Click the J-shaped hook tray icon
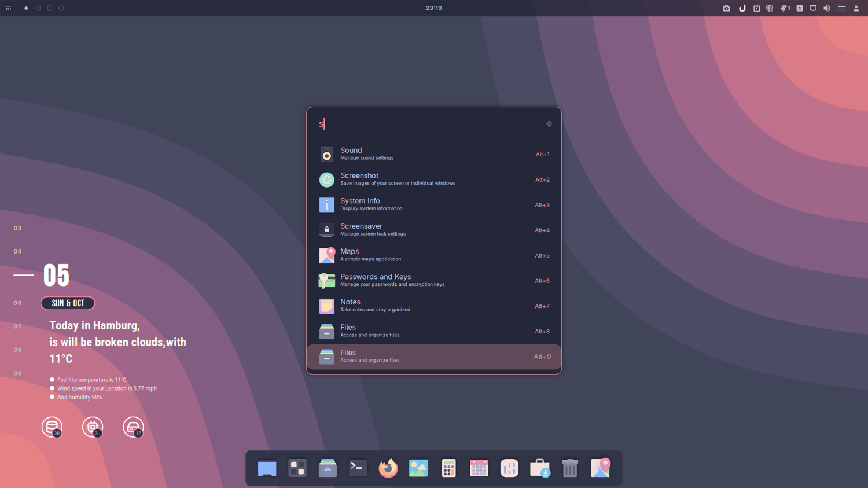Image resolution: width=868 pixels, height=488 pixels. (742, 8)
